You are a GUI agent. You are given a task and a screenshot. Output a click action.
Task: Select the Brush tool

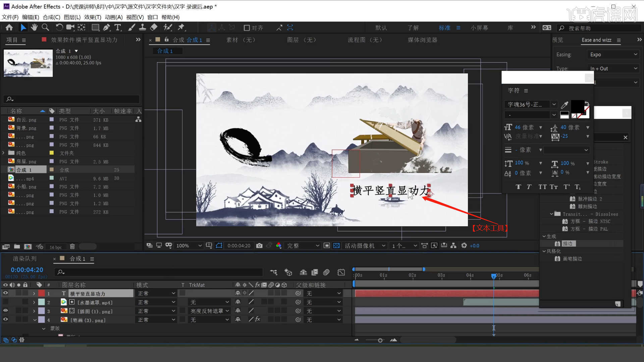(x=131, y=27)
